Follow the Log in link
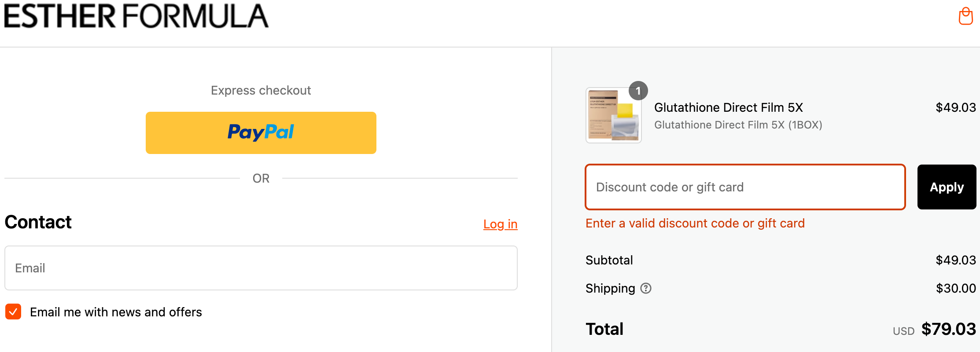Image resolution: width=980 pixels, height=352 pixels. pyautogui.click(x=500, y=224)
